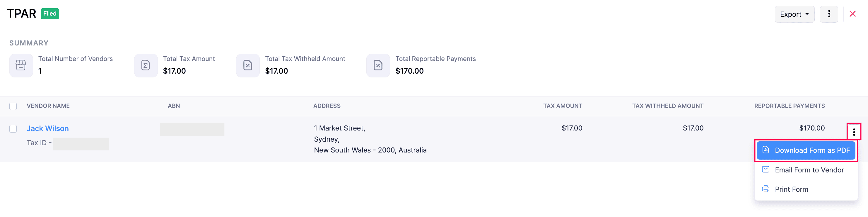
Task: Expand the Export dropdown
Action: tap(794, 14)
